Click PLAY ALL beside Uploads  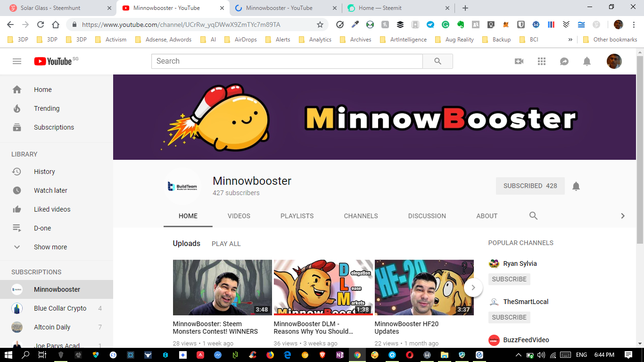[226, 244]
